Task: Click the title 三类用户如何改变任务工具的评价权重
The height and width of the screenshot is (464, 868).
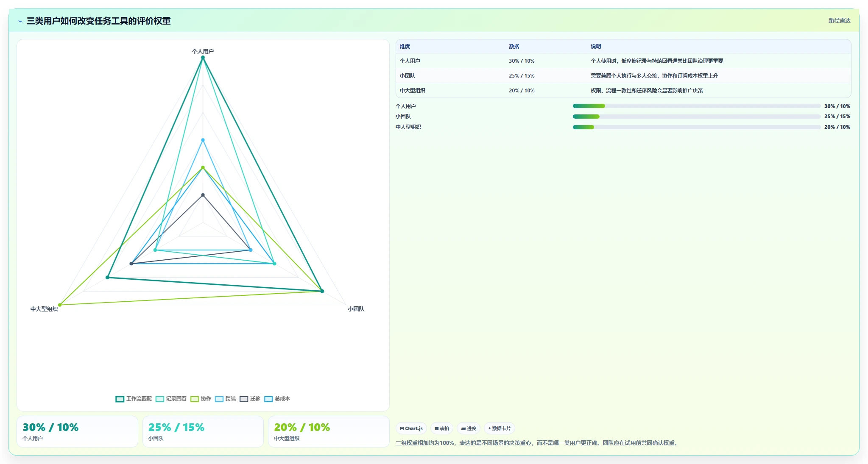Action: pyautogui.click(x=98, y=21)
